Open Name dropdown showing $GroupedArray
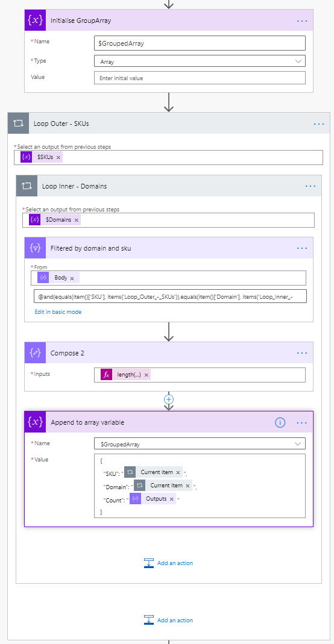The width and height of the screenshot is (334, 644). tap(200, 443)
